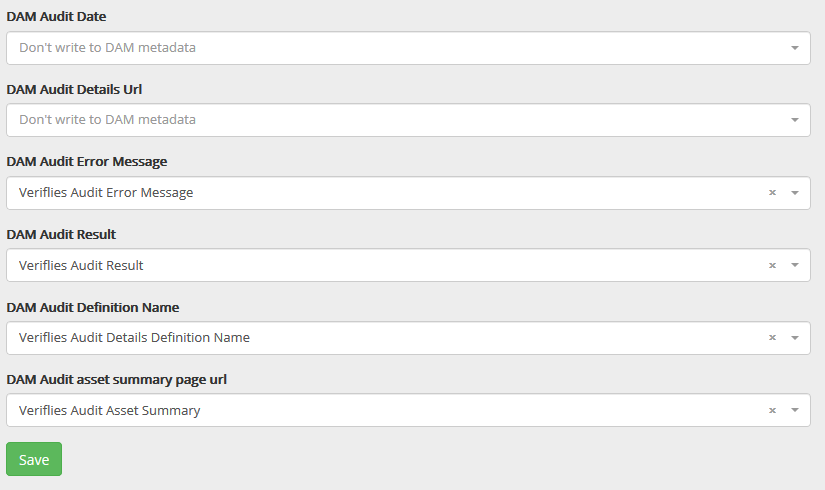Click the Veriflies Audit Asset Summary value
Viewport: 825px width, 490px height.
click(109, 410)
